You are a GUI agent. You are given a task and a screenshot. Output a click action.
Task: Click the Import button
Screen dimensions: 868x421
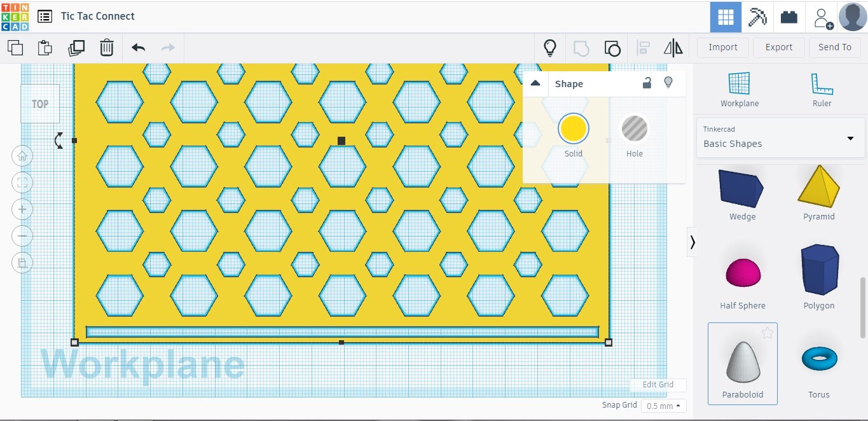pos(723,47)
